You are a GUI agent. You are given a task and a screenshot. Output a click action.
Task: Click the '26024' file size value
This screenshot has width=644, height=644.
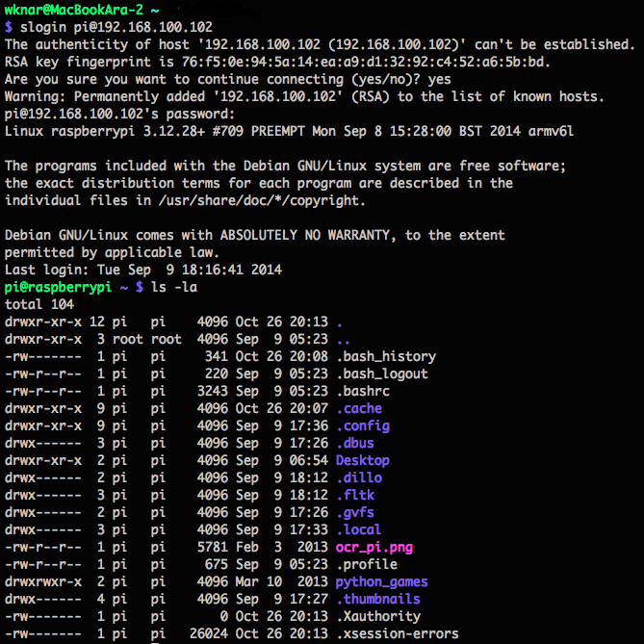[209, 634]
